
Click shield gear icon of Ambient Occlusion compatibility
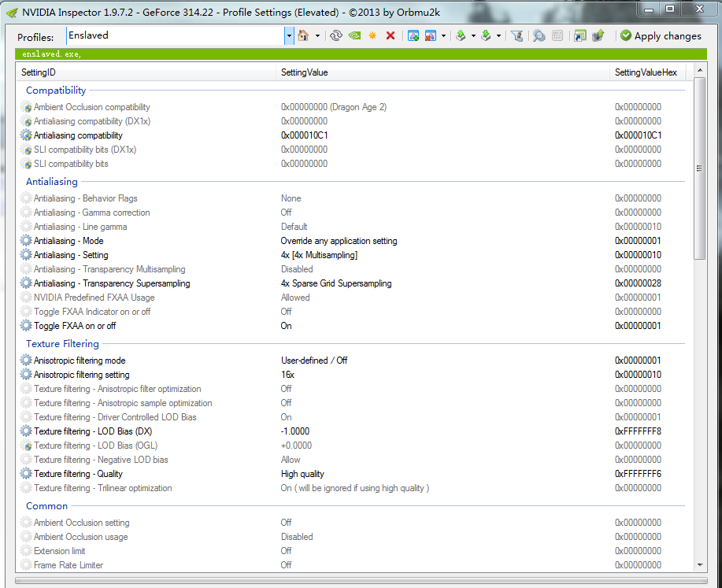pos(26,107)
